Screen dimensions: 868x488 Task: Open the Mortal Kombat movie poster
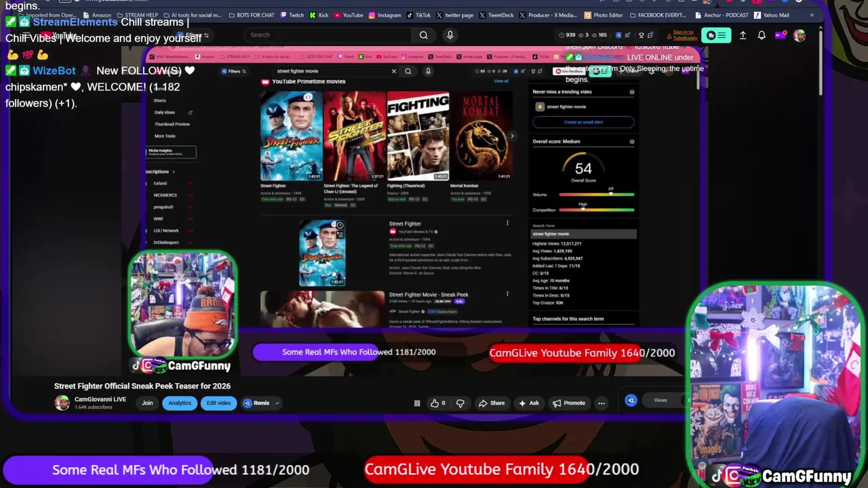coord(481,135)
